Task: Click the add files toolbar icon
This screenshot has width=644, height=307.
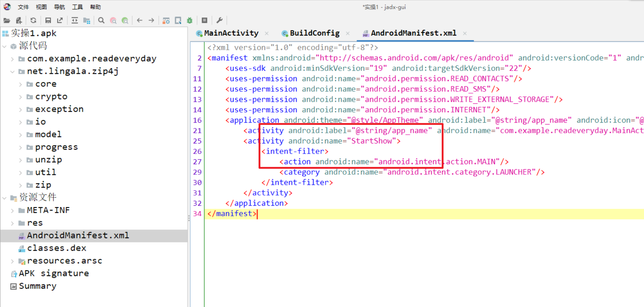Action: [19, 20]
